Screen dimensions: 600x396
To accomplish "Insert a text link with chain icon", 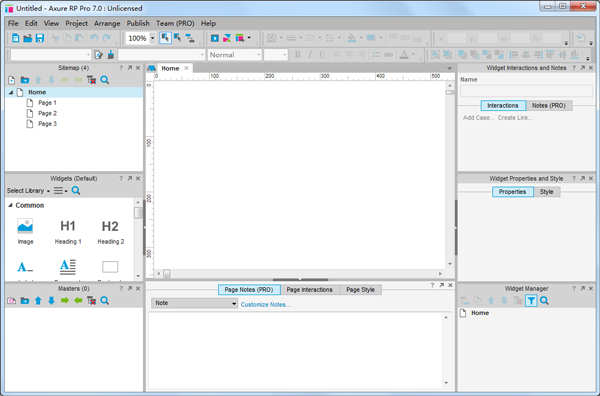I will click(x=388, y=55).
